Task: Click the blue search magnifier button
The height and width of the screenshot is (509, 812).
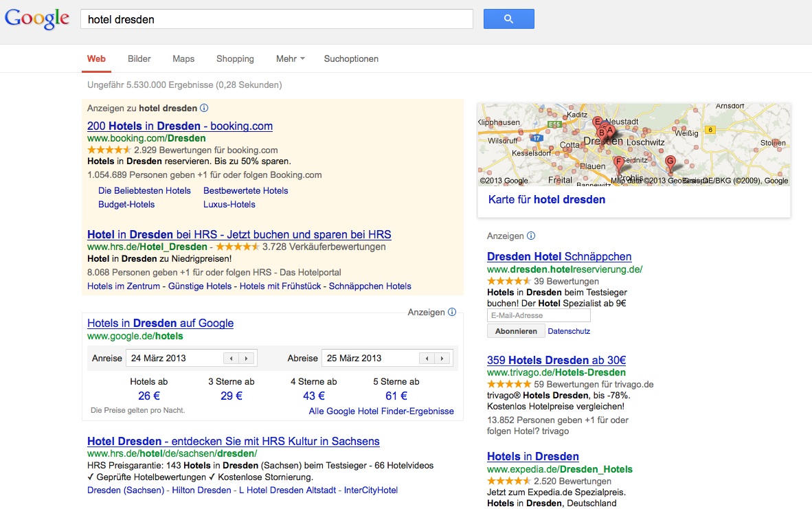Action: [508, 19]
